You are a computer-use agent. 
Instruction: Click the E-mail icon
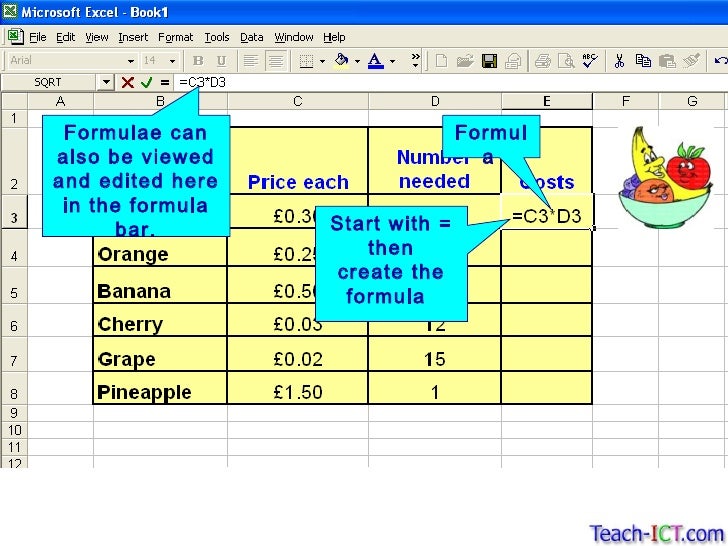(513, 61)
